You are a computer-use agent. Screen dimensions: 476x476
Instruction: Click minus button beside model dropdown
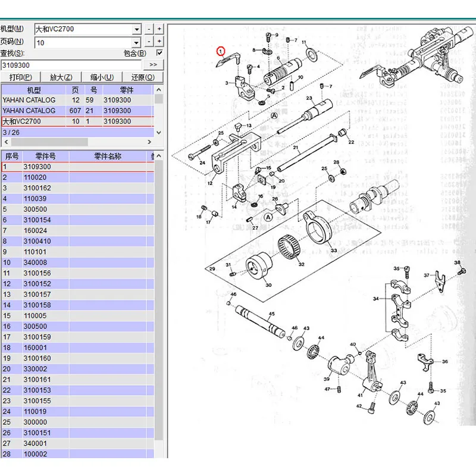click(x=149, y=29)
